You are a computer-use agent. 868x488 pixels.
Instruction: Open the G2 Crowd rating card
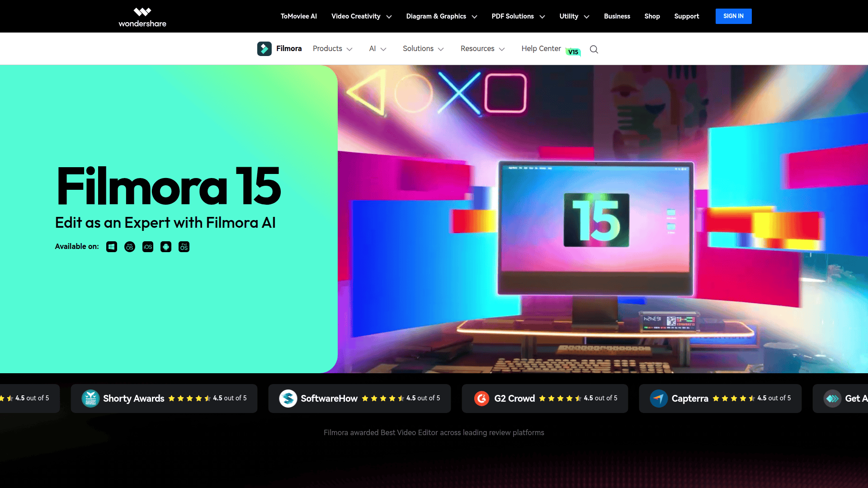[x=545, y=399]
